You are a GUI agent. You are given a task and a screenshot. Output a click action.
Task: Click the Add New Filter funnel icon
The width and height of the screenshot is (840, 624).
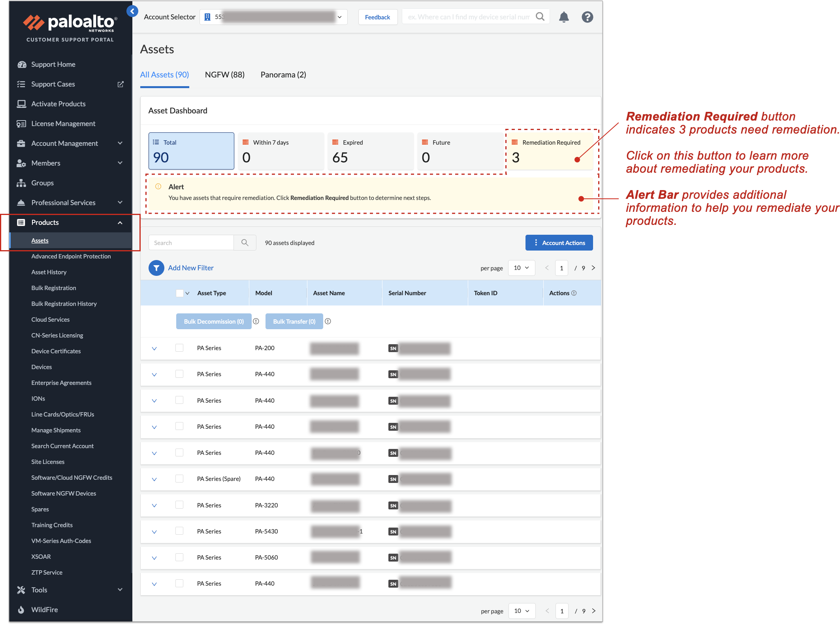(156, 268)
